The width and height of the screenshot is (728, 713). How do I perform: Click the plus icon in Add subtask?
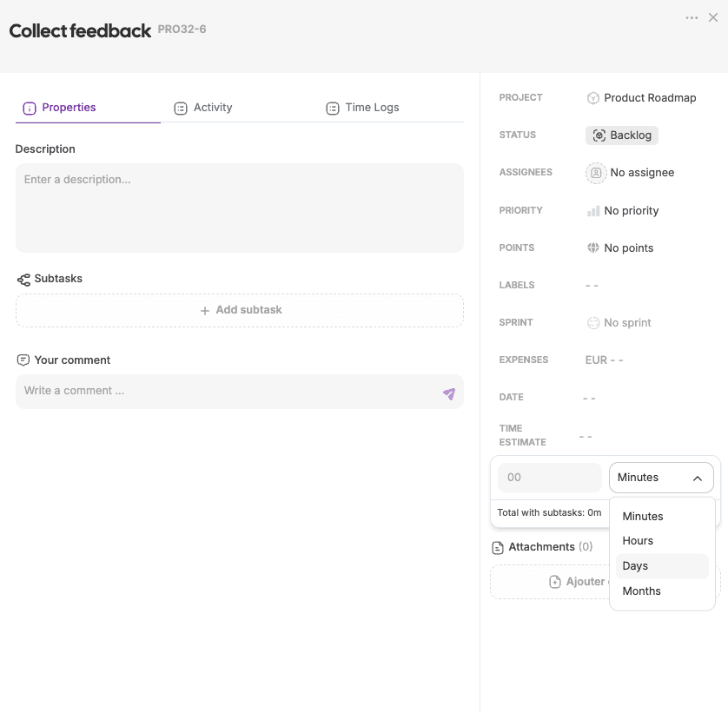point(205,311)
